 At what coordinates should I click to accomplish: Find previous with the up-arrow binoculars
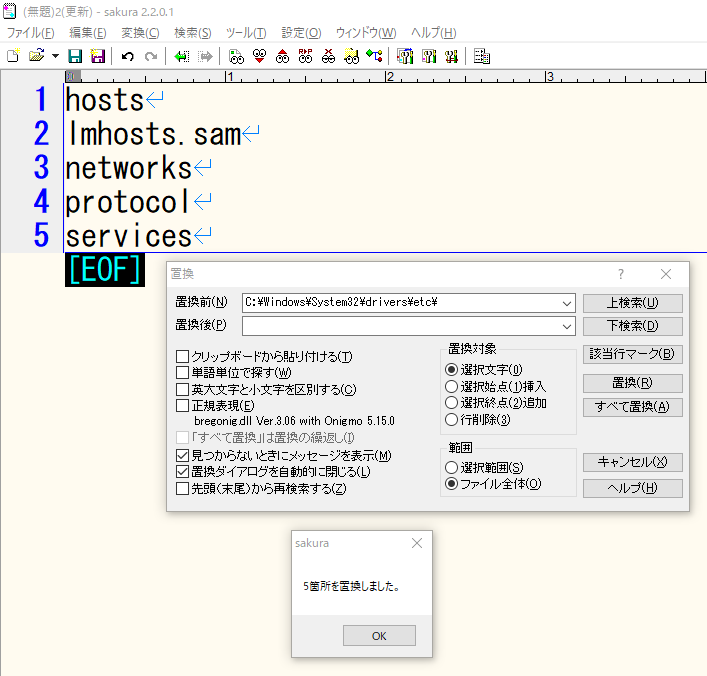282,56
